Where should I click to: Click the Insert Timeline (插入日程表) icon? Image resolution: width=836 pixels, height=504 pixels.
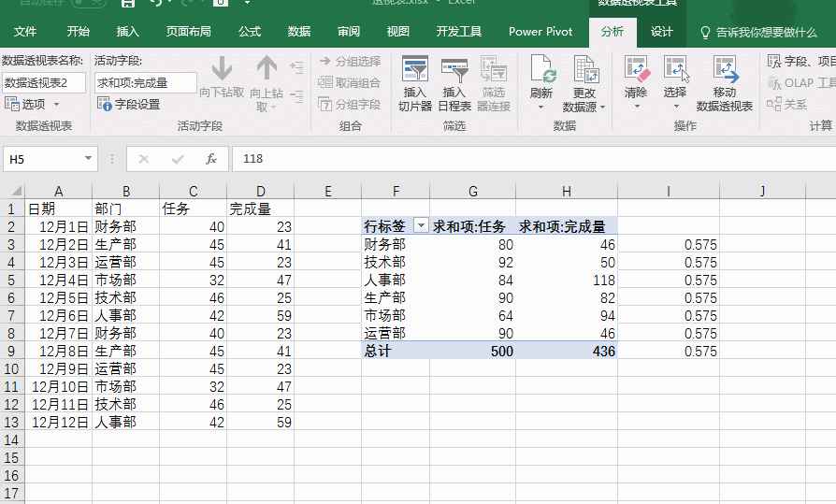click(x=454, y=72)
